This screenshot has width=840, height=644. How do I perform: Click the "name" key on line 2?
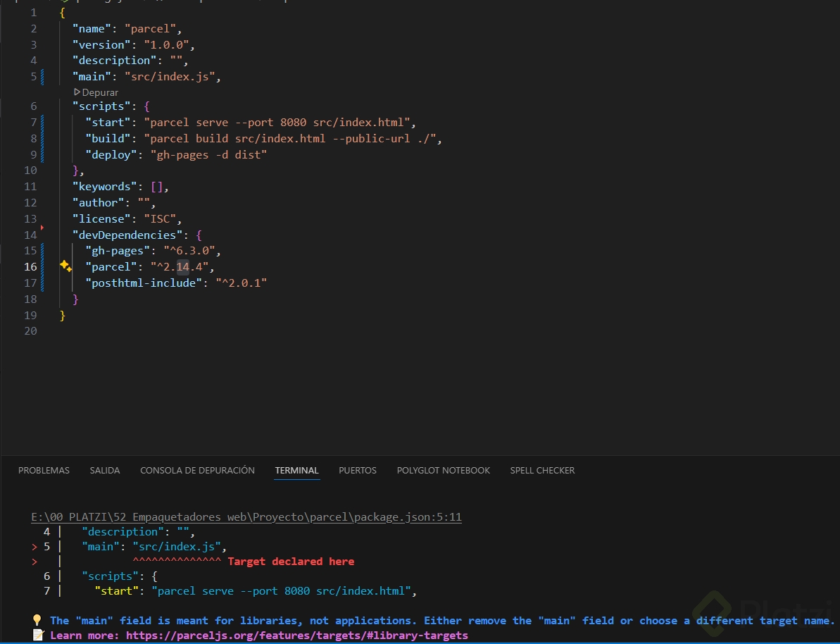[x=92, y=28]
